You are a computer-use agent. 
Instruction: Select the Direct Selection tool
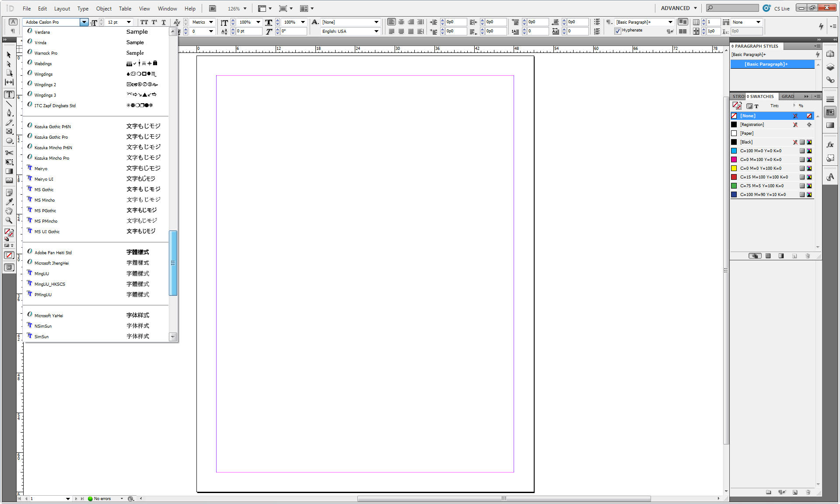click(9, 64)
